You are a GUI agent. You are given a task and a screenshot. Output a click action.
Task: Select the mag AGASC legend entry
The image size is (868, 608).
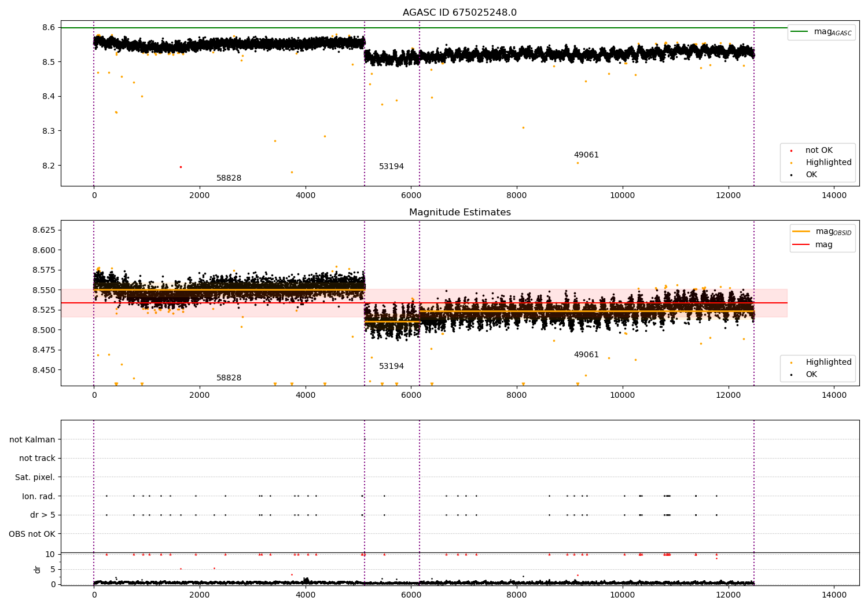(x=821, y=32)
